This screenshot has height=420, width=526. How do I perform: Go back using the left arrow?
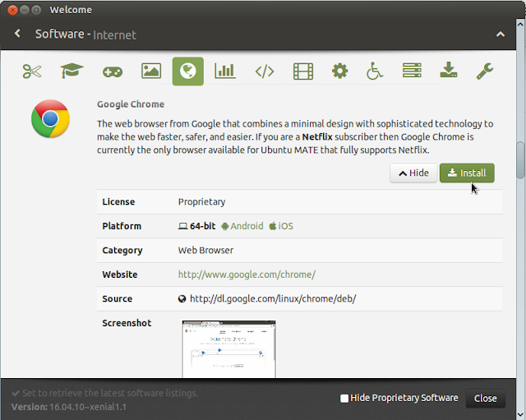[x=17, y=33]
